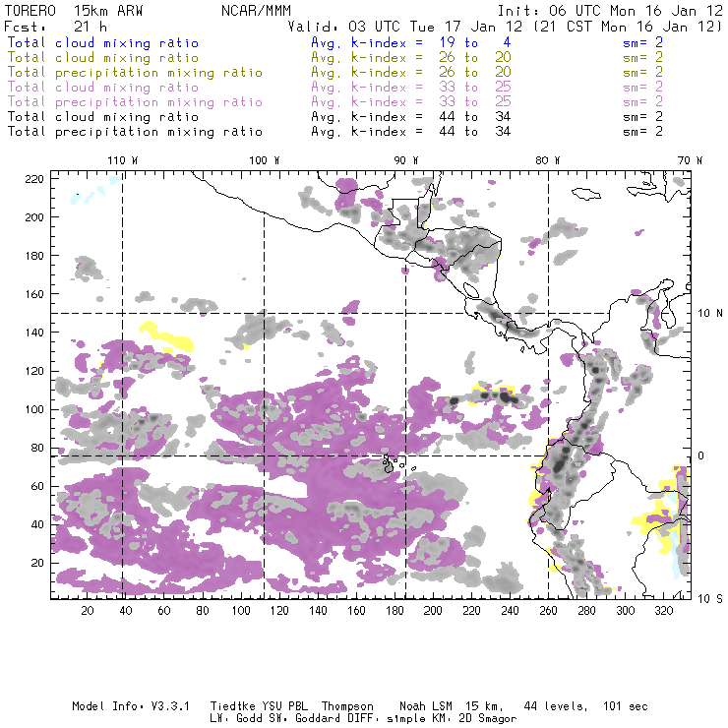Click the '(21 CST Mon 16 Jan 12)' local time text
728x728 pixels.
pos(629,27)
